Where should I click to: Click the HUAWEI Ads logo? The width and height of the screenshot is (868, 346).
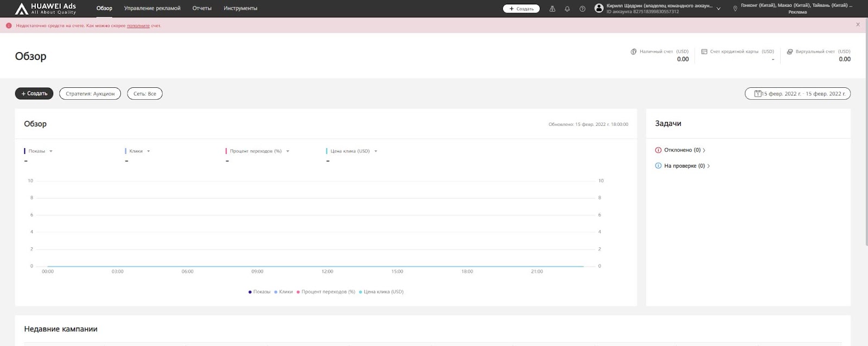[x=46, y=9]
